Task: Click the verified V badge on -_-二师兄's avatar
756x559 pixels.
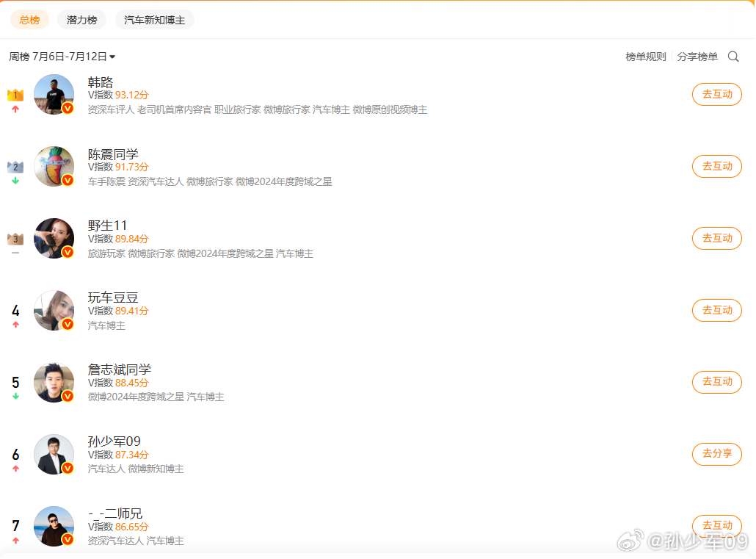Action: click(68, 539)
